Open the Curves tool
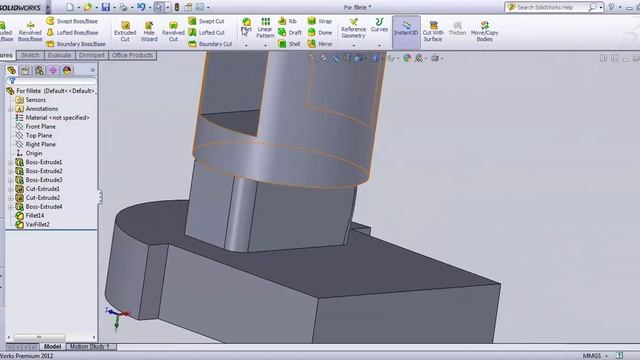640x360 pixels. tap(379, 24)
